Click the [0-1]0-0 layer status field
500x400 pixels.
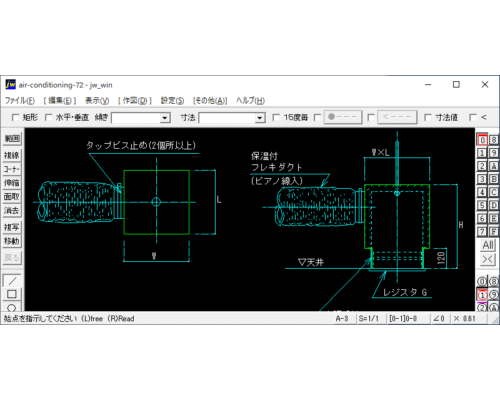coord(403,319)
